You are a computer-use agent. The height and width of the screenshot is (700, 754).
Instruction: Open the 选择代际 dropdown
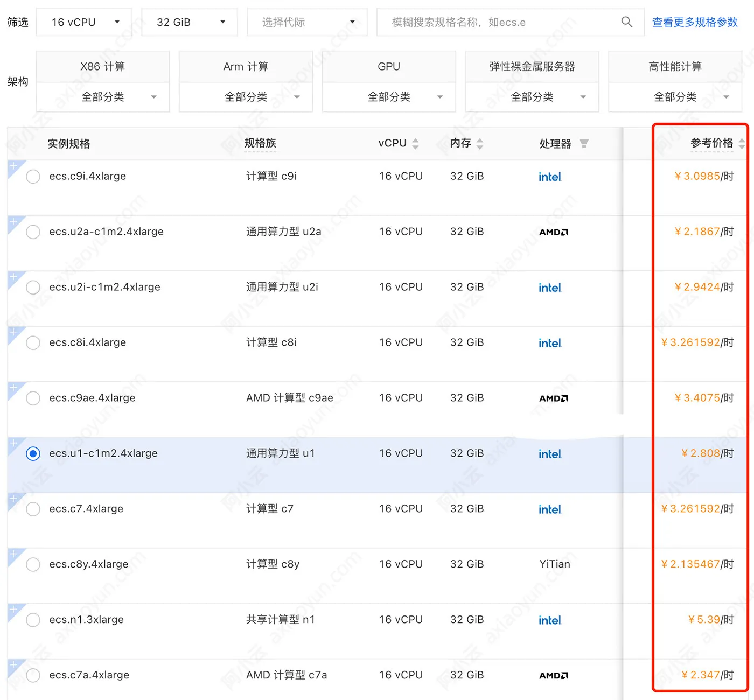(307, 22)
